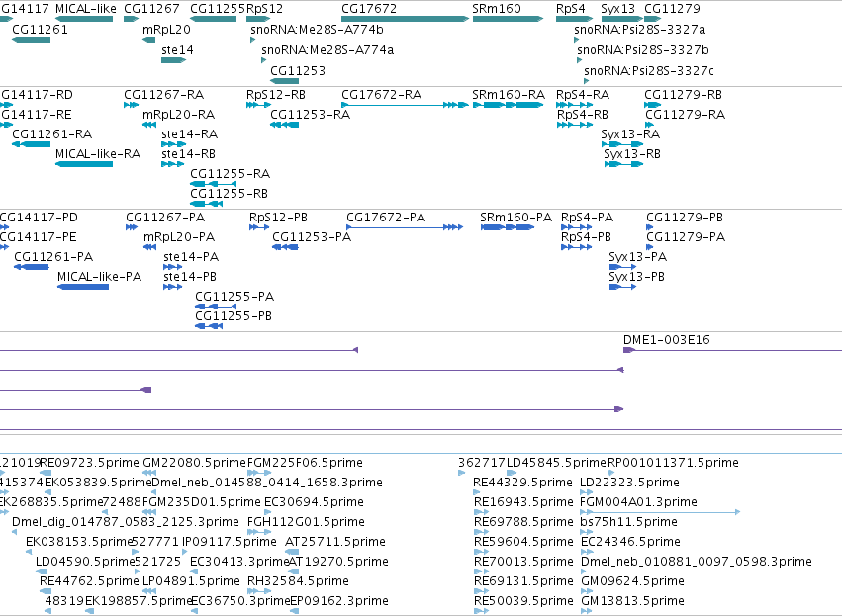Screen dimensions: 842x616
Task: Open Dmel_neb_010881_0097_0598.3prime EST label
Action: coord(697,562)
